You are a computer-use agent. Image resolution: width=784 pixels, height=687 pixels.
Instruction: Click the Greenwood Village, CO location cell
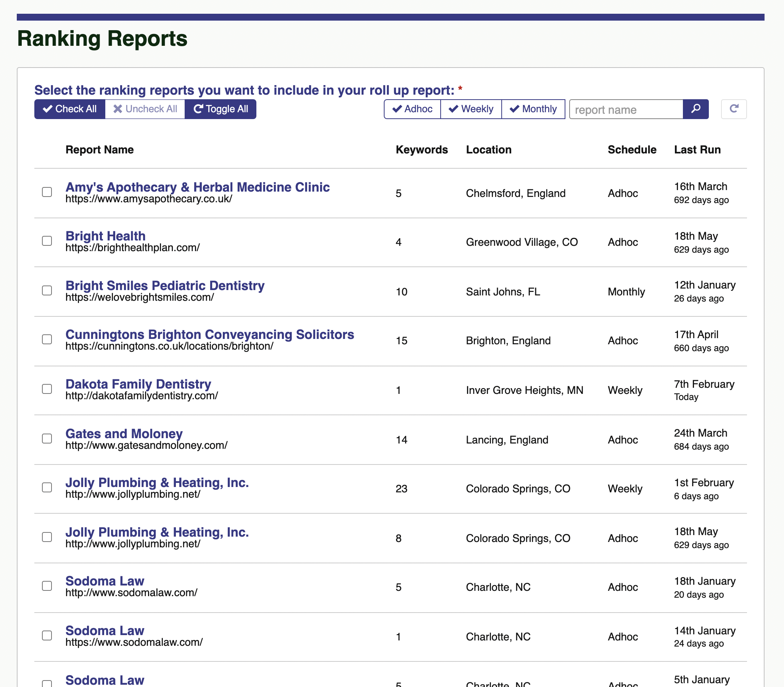coord(522,242)
